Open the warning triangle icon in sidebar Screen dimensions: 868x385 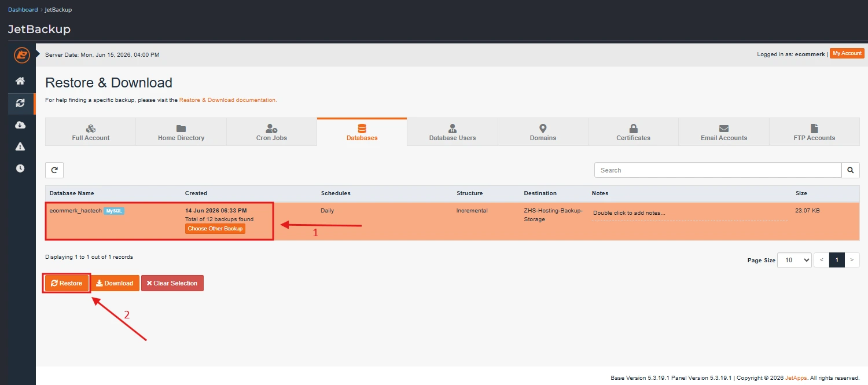click(20, 146)
